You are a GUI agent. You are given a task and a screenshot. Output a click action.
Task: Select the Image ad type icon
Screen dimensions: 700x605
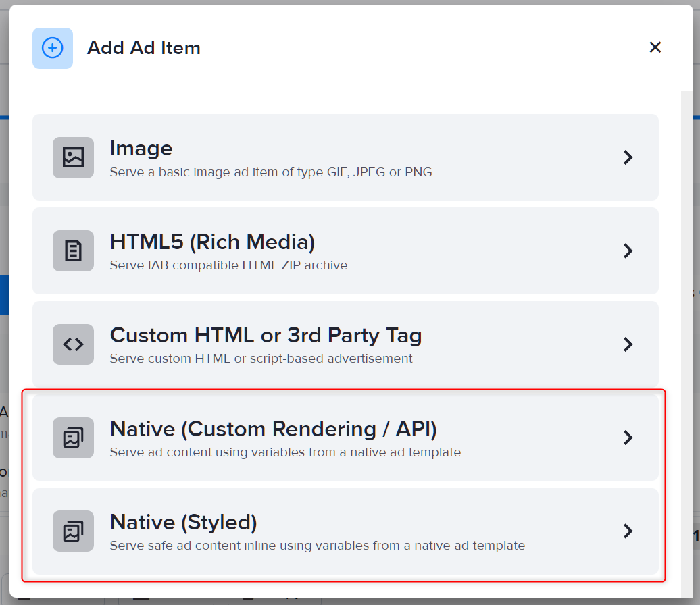coord(72,157)
